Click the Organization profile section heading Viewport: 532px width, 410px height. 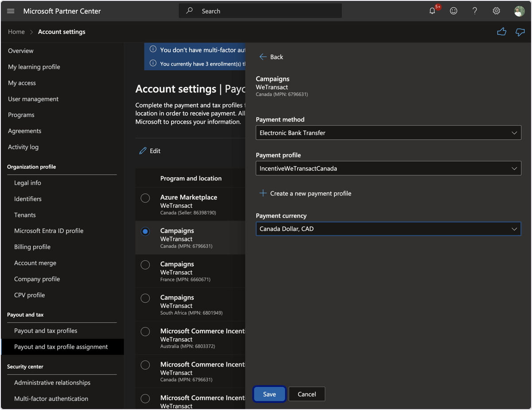pos(31,167)
